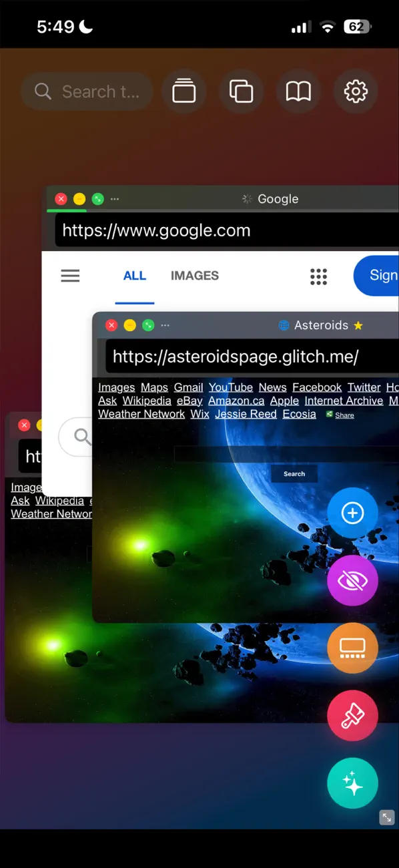Focus the top Search tabs field

(87, 91)
